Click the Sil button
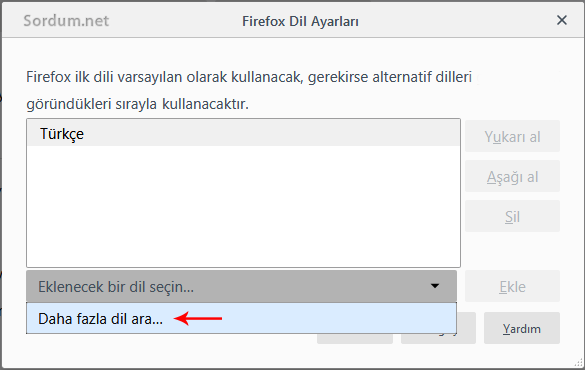 click(512, 216)
